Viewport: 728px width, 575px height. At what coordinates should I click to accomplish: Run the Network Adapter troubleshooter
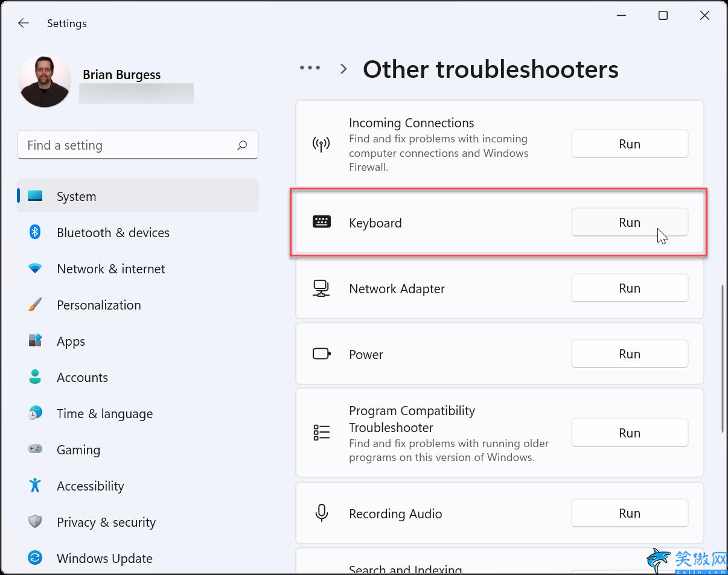(630, 288)
